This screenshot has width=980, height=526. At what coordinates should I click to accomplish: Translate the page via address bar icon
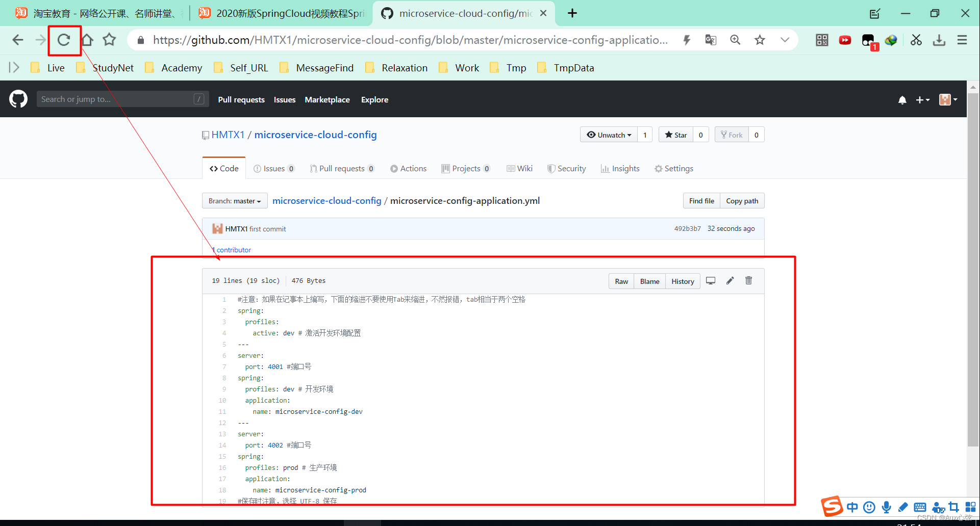click(710, 40)
